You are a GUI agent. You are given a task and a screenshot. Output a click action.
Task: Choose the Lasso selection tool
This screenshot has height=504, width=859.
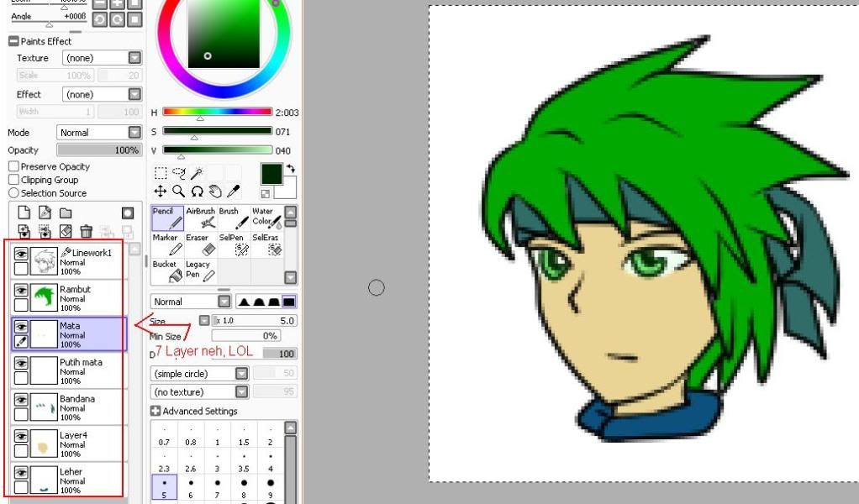click(178, 173)
